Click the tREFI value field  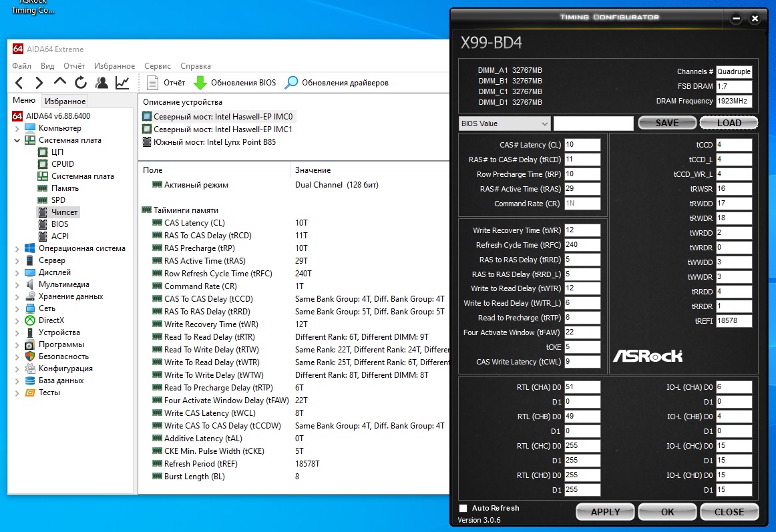pos(734,320)
